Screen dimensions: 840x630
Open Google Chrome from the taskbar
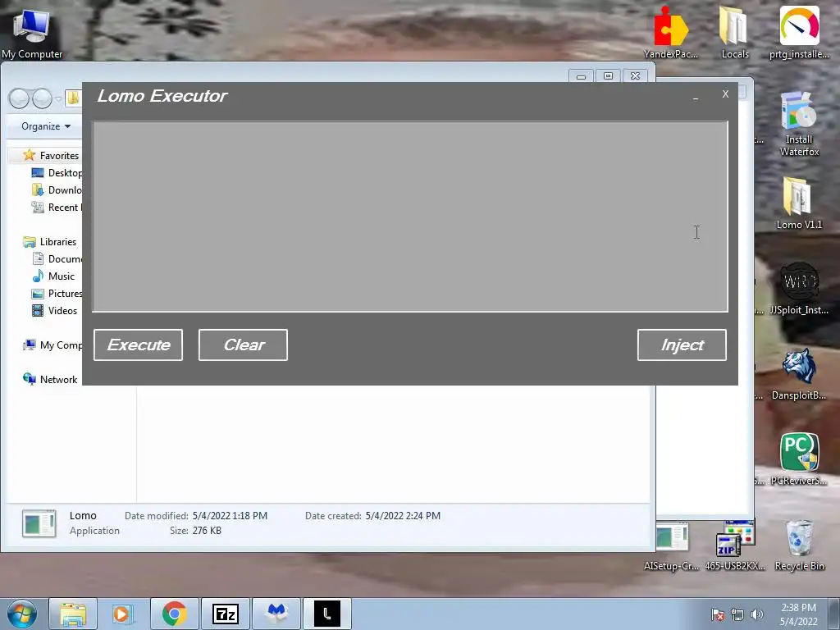coord(174,614)
